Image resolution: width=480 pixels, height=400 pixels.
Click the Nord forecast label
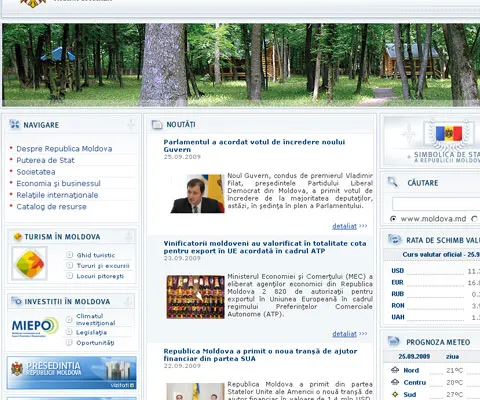(411, 370)
